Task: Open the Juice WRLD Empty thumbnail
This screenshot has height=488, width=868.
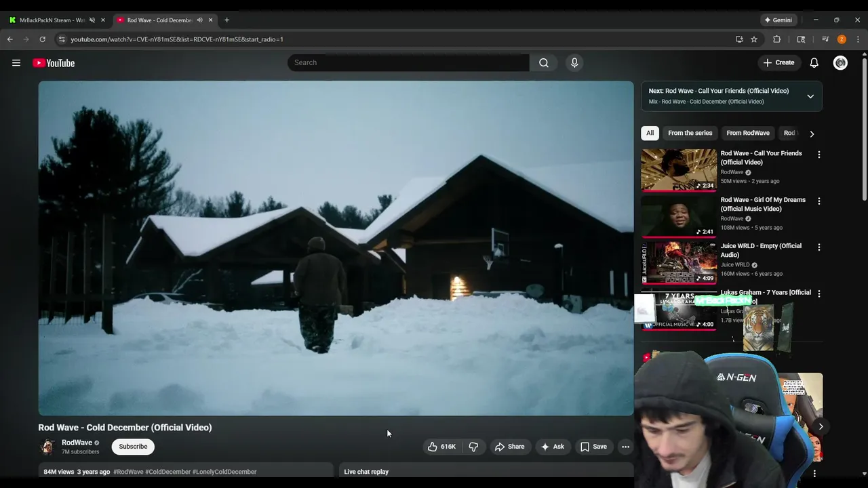Action: (679, 262)
